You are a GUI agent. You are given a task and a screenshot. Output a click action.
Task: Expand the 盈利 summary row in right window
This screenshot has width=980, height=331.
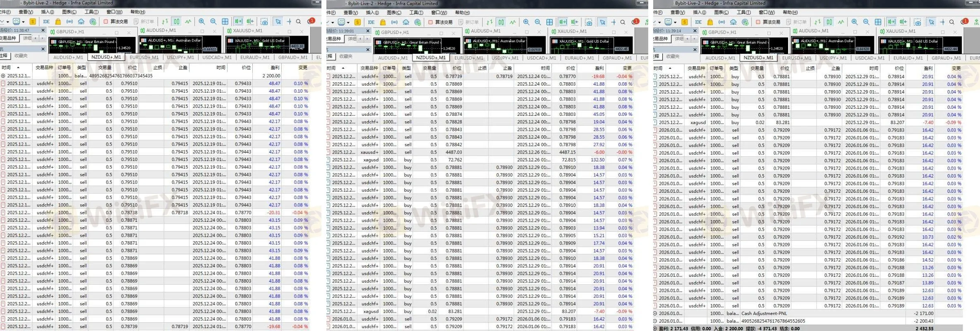[655, 329]
